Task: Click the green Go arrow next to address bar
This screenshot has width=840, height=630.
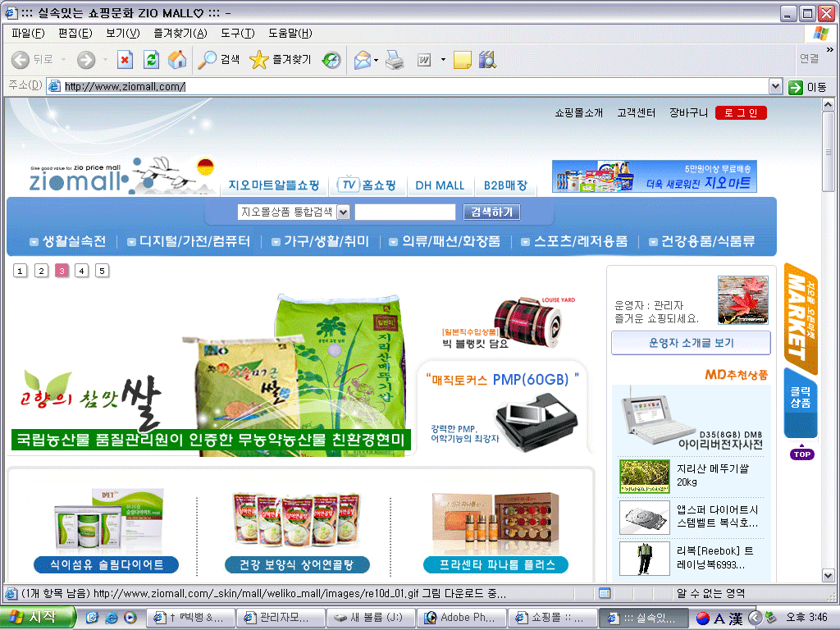Action: 796,87
